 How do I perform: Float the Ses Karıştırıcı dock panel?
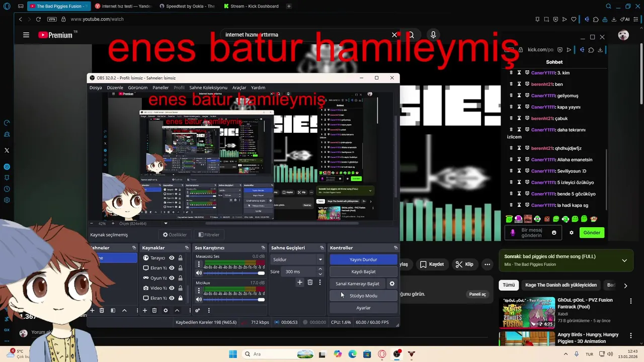click(263, 248)
